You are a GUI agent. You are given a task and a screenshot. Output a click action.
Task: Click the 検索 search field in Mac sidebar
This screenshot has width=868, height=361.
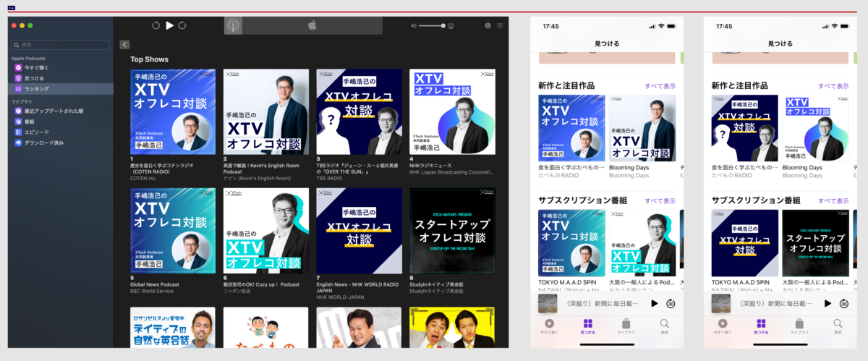point(60,45)
